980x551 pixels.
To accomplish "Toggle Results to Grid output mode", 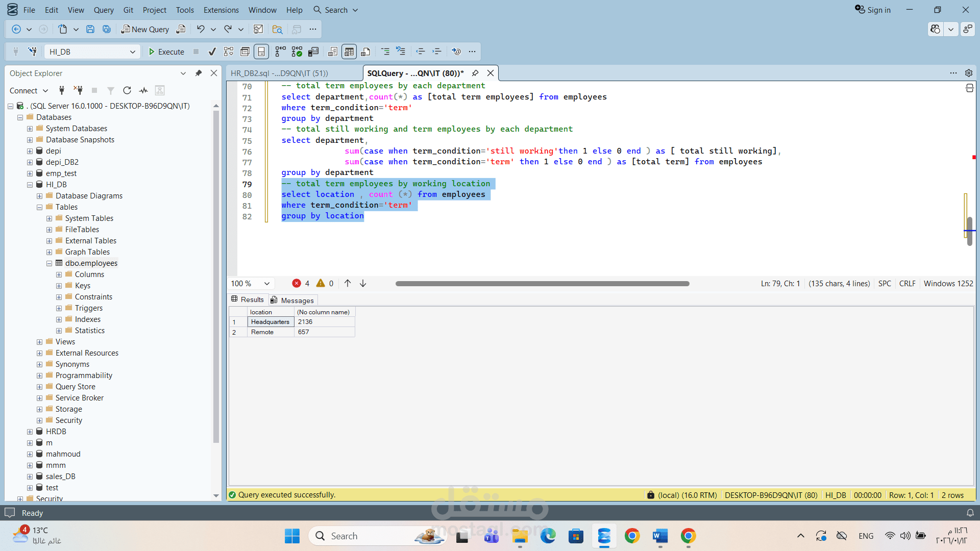I will [x=349, y=52].
